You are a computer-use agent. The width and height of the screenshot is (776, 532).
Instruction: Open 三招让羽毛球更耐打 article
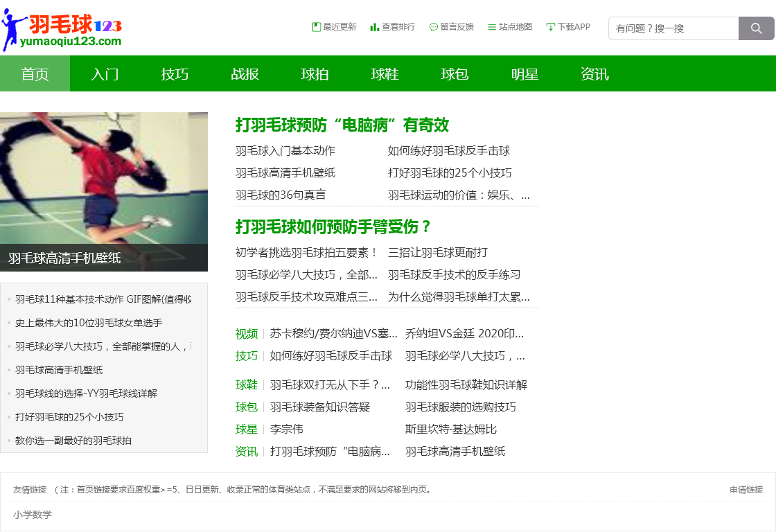[x=438, y=253]
